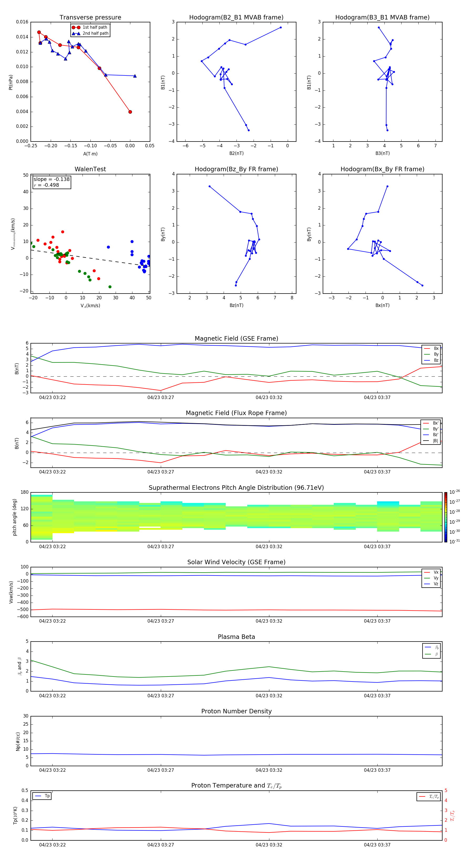Click the "Proton Number Density" title
The width and height of the screenshot is (473, 868).
pos(236,711)
